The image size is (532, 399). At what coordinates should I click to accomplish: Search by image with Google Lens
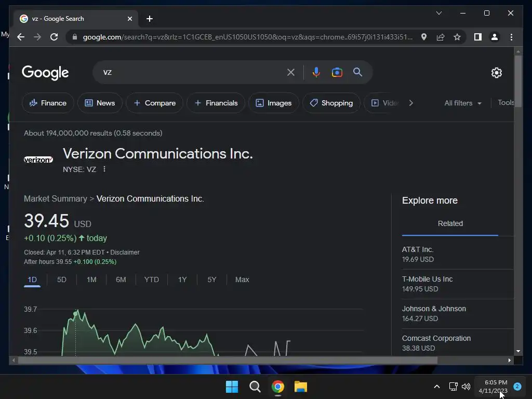tap(337, 72)
